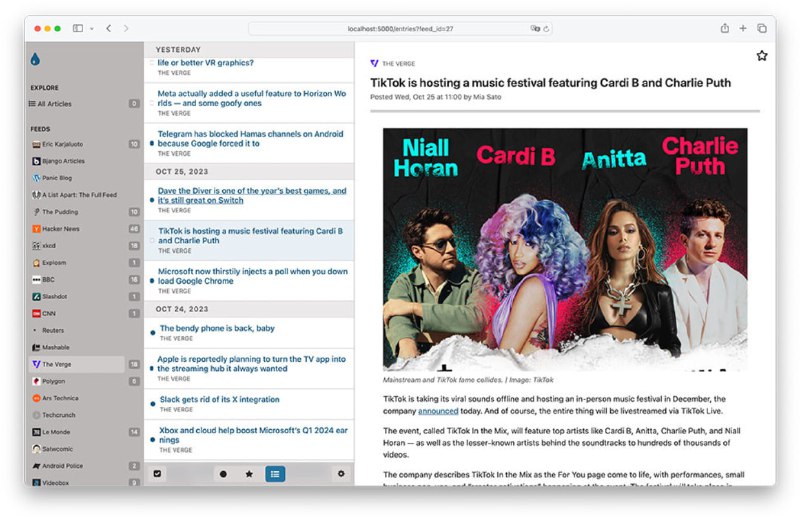800x517 pixels.
Task: Open the 'Slack gets rid of its X integration' entry
Action: point(219,400)
